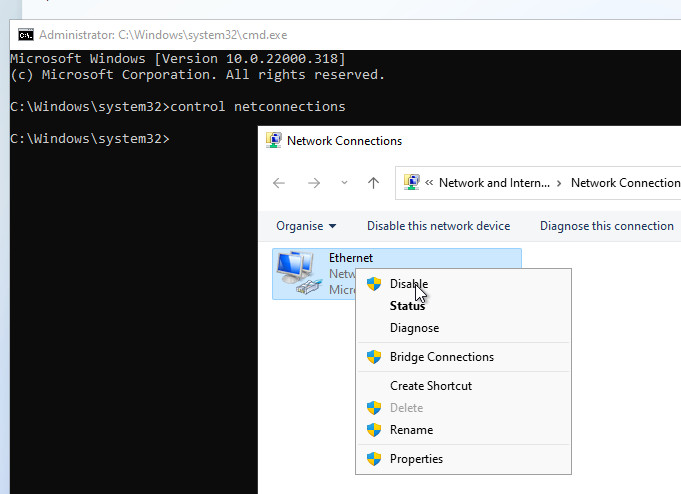Click the Disable option in context menu

[x=408, y=284]
